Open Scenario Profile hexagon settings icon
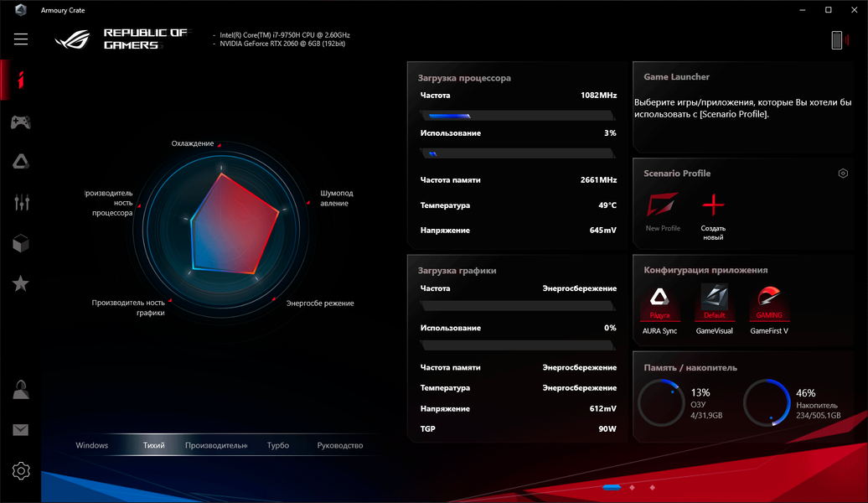 coord(843,174)
